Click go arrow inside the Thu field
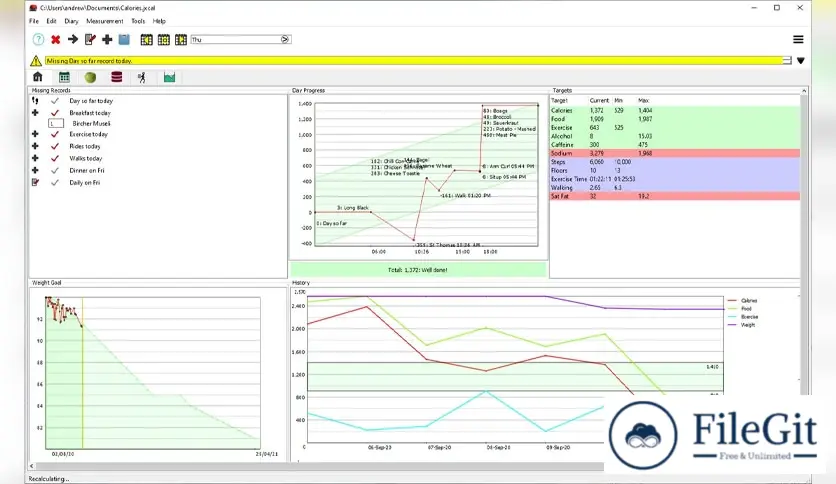The height and width of the screenshot is (484, 836). (x=285, y=39)
